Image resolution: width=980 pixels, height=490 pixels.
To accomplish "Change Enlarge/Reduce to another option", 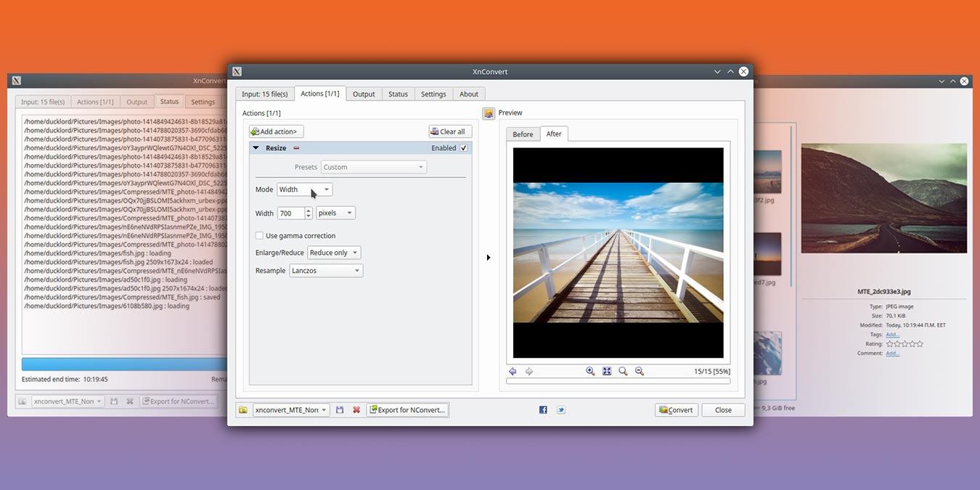I will (x=333, y=252).
